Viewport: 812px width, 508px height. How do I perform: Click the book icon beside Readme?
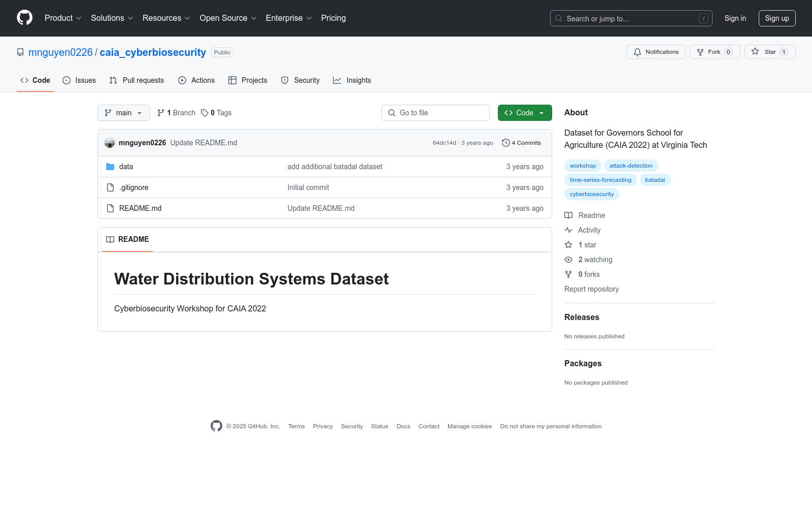568,215
